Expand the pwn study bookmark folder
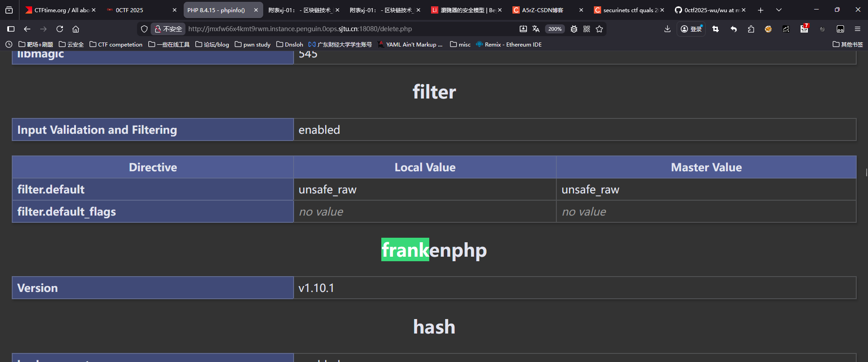 pos(253,44)
